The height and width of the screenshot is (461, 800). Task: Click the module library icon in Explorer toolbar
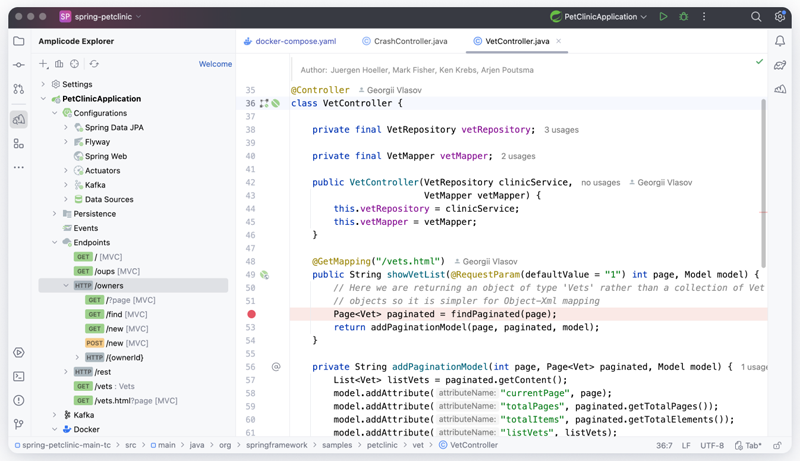59,64
